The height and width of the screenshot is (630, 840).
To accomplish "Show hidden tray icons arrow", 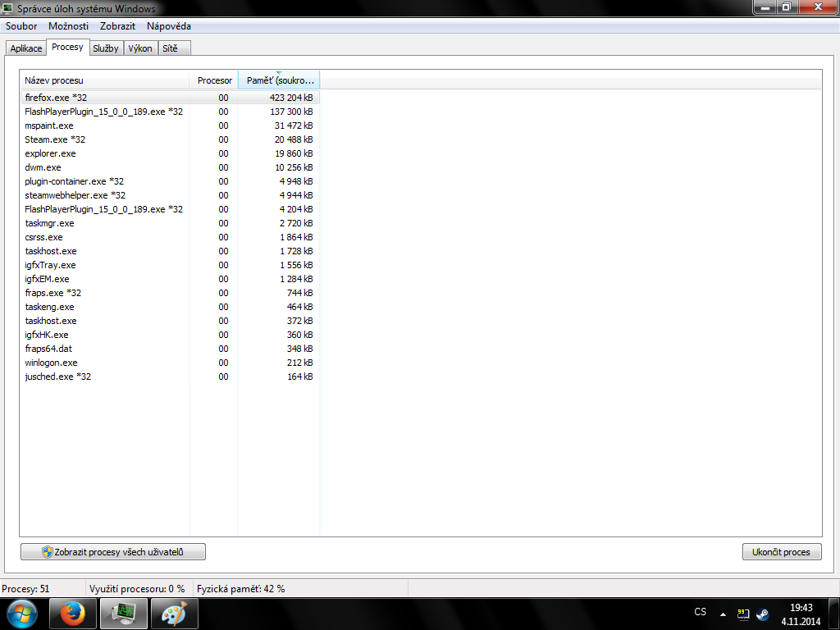I will pyautogui.click(x=724, y=614).
